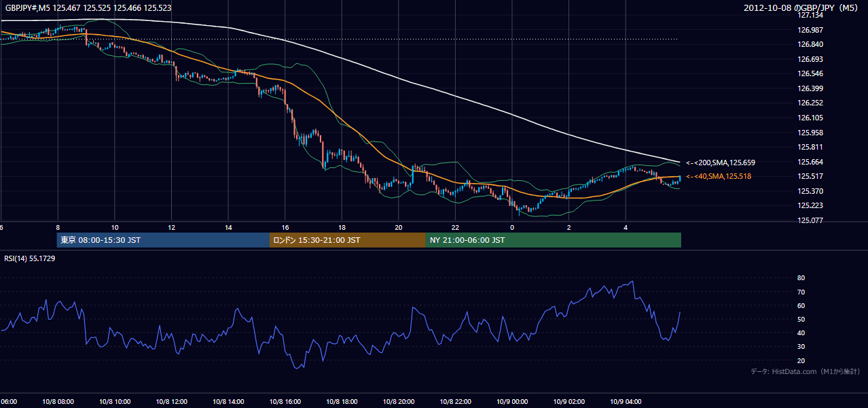
Task: Click the 10/8 22:00 date label
Action: click(x=456, y=401)
